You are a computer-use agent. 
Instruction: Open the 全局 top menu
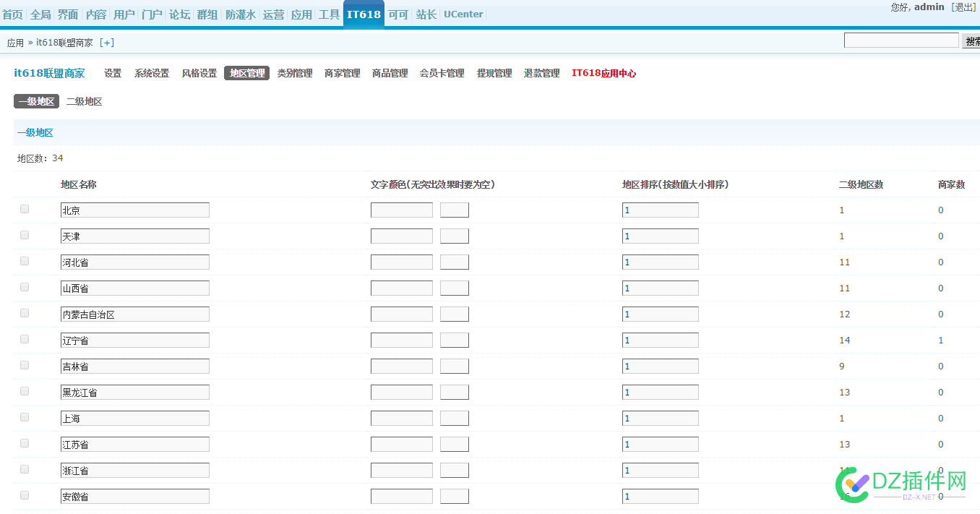[x=40, y=14]
